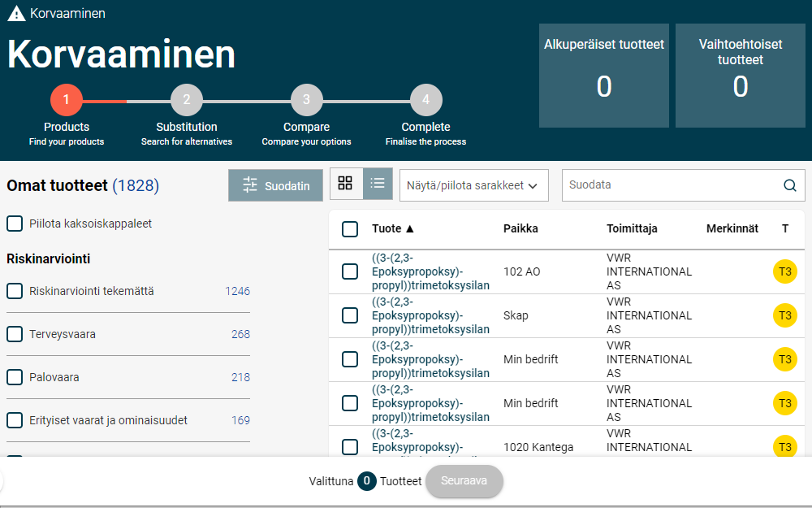
Task: Open the Suodatin filter button
Action: pos(275,185)
